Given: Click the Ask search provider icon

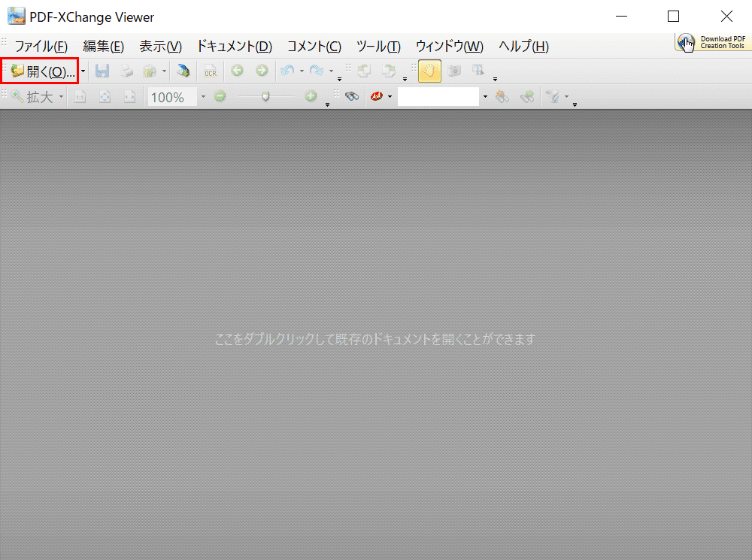Looking at the screenshot, I should [377, 97].
